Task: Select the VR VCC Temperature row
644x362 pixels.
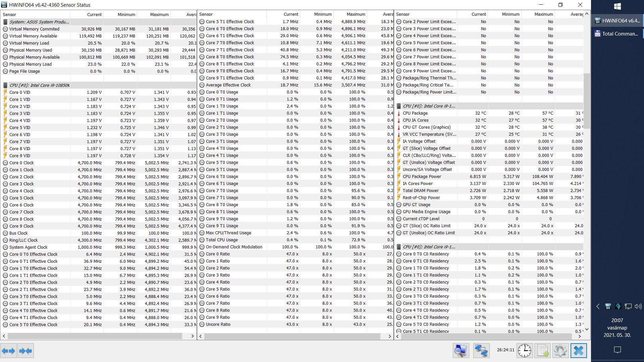Action: 489,134
